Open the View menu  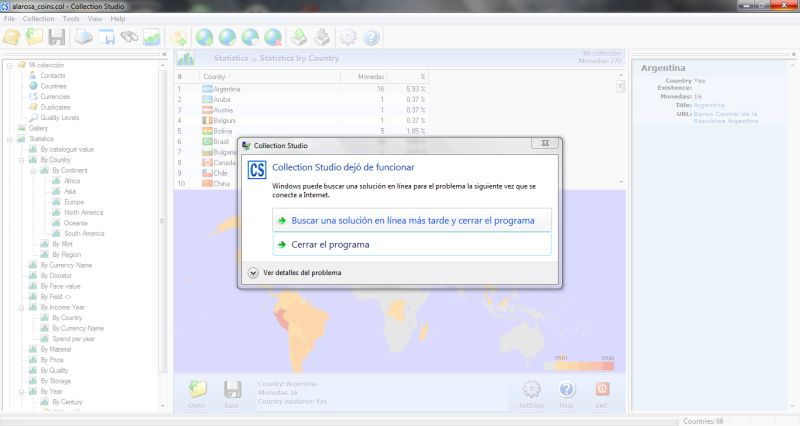click(x=95, y=19)
